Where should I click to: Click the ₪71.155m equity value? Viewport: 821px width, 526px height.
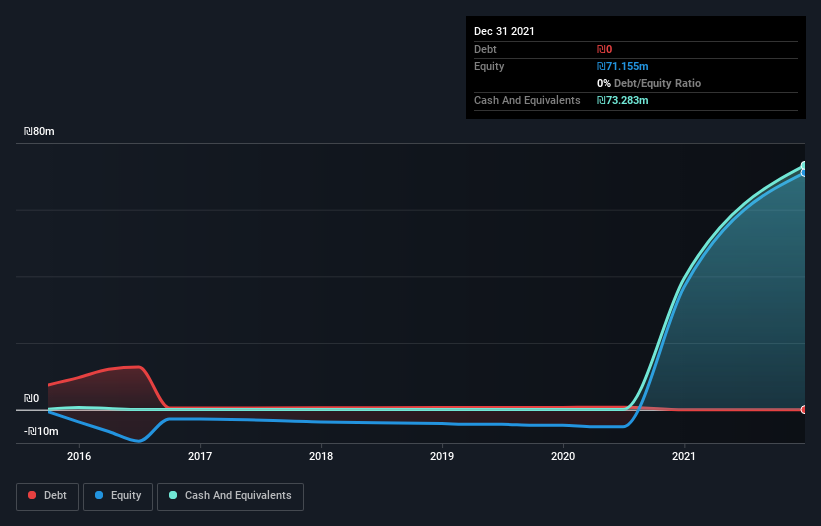coord(623,66)
